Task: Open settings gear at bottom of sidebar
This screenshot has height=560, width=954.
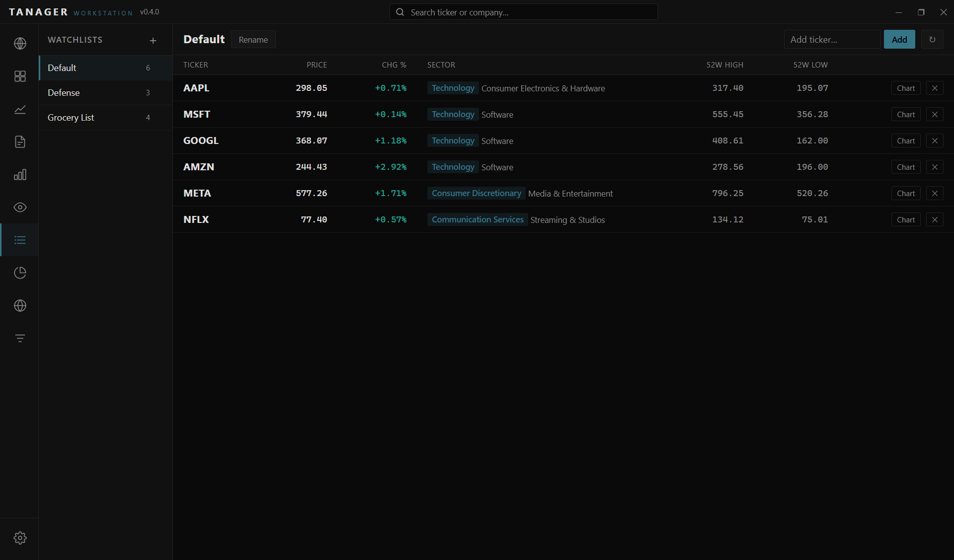Action: (20, 538)
